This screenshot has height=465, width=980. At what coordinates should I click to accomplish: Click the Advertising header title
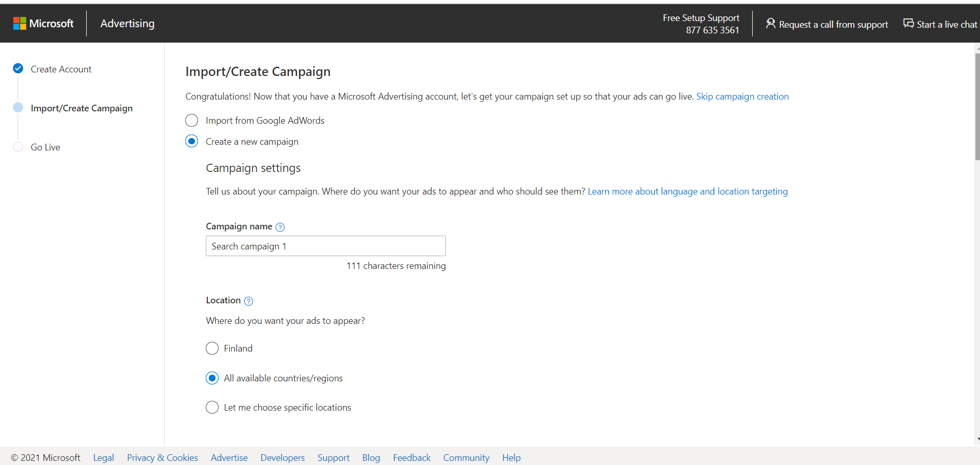127,24
